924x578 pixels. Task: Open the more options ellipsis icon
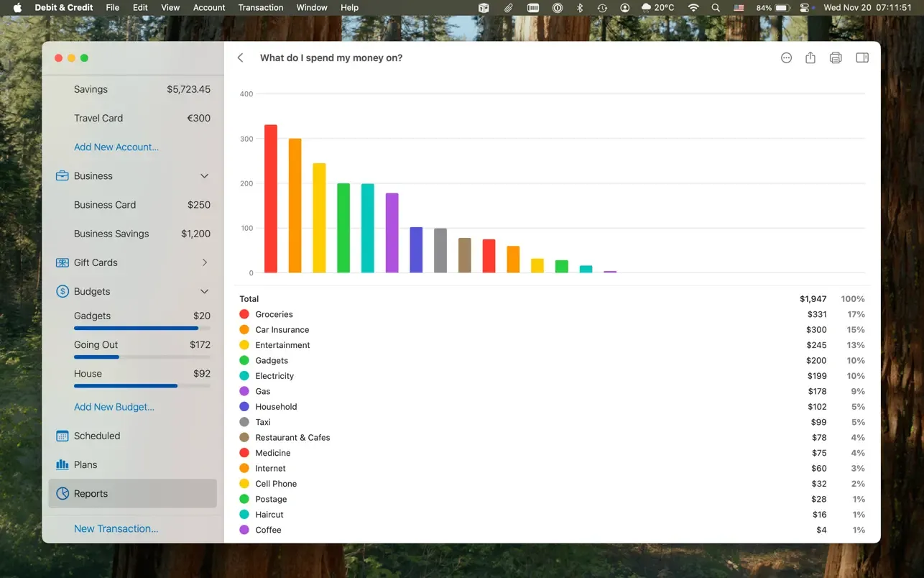(786, 58)
